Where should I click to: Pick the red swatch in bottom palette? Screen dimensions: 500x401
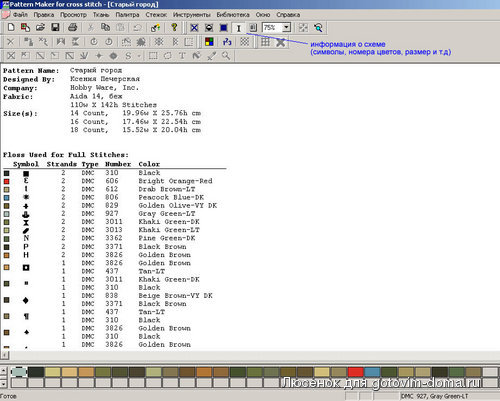pyautogui.click(x=355, y=372)
